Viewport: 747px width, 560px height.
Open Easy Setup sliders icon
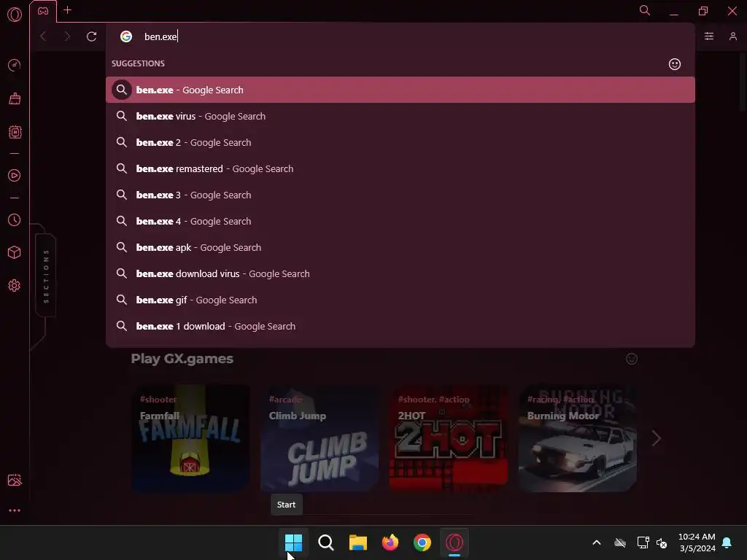click(x=709, y=36)
